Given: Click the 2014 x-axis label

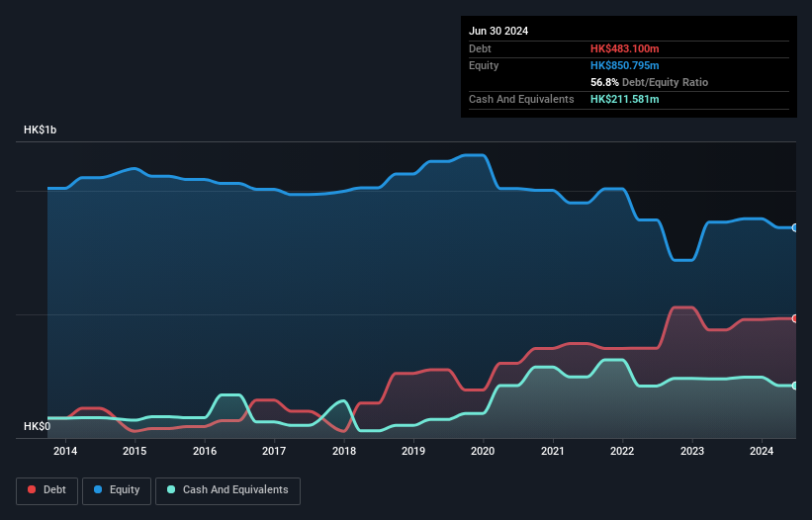Looking at the screenshot, I should tap(65, 452).
